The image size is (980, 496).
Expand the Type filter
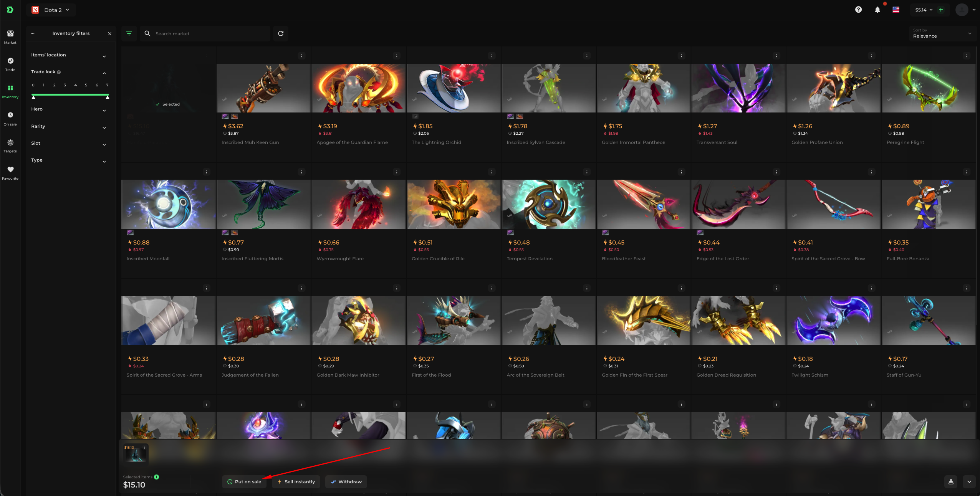tap(68, 160)
